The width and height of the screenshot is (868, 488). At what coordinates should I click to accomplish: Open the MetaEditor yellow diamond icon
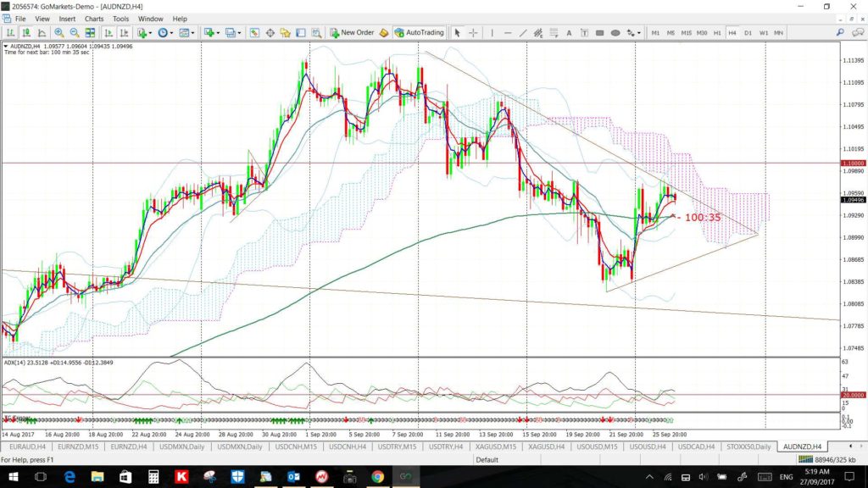point(384,33)
